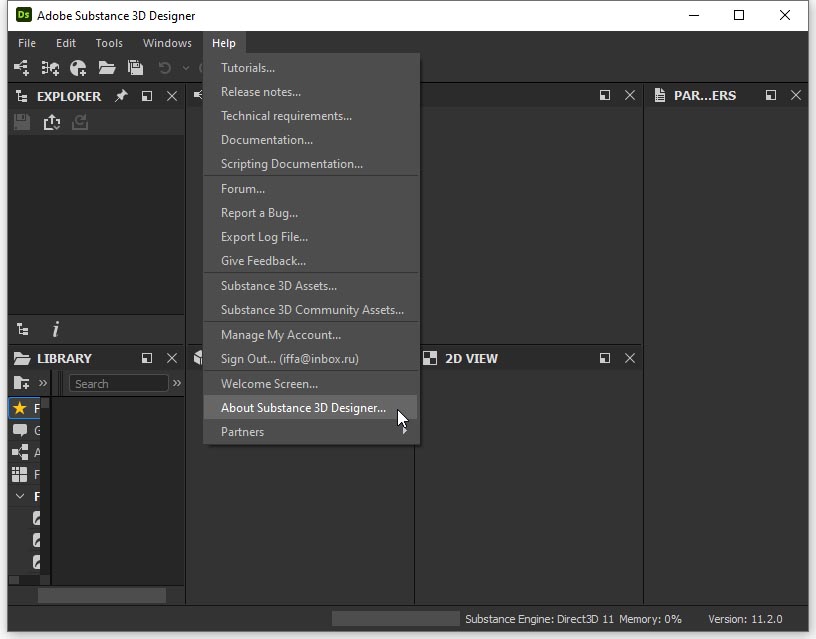Undock the Explorer panel
816x639 pixels.
point(147,96)
